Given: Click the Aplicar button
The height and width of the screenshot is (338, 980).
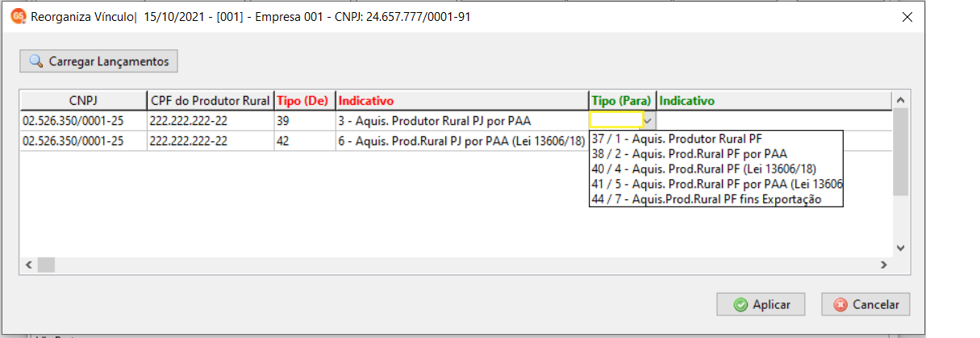Looking at the screenshot, I should click(x=761, y=305).
